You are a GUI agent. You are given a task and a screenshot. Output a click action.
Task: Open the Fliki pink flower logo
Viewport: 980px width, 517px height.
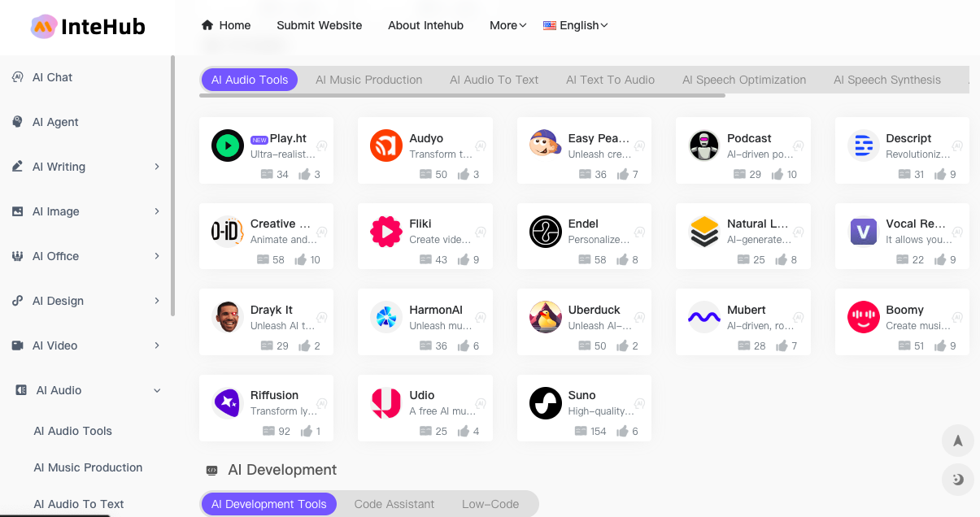[386, 232]
